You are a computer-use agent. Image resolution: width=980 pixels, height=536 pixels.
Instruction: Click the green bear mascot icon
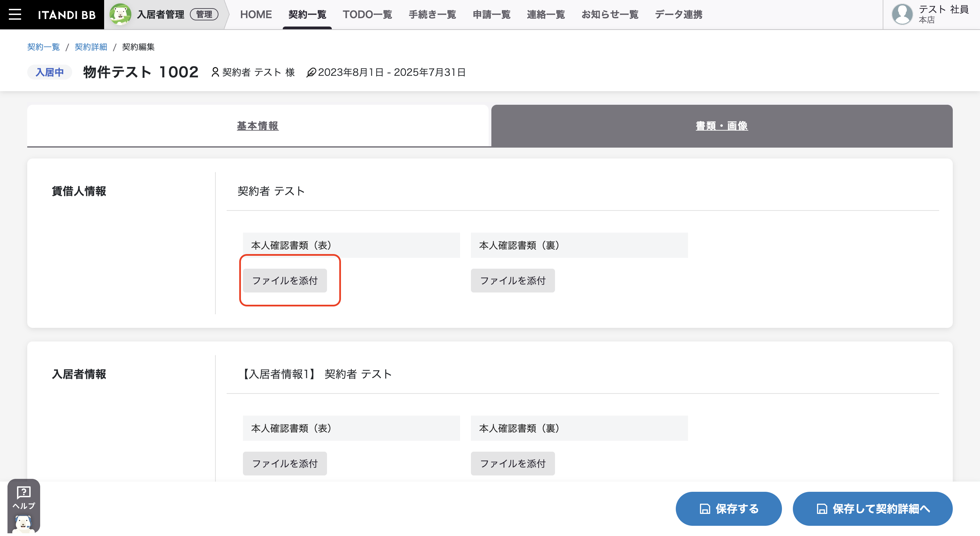tap(120, 14)
